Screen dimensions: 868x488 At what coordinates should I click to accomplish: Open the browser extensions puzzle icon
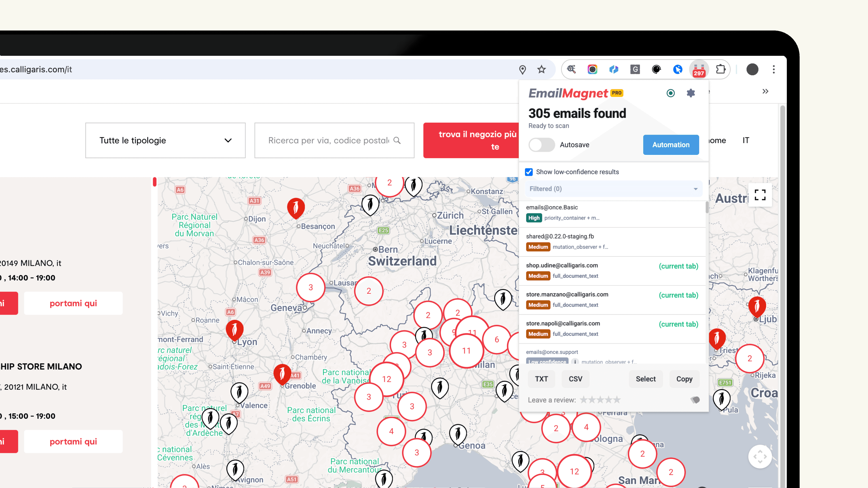tap(720, 69)
